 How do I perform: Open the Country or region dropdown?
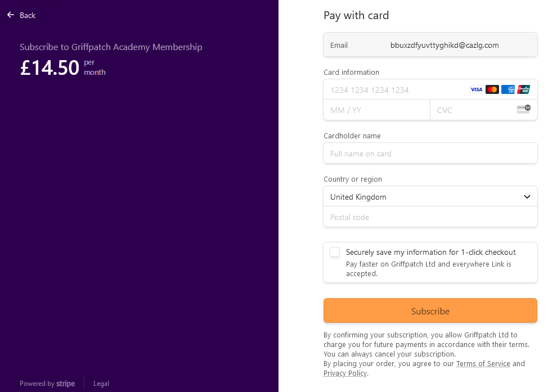pyautogui.click(x=430, y=196)
